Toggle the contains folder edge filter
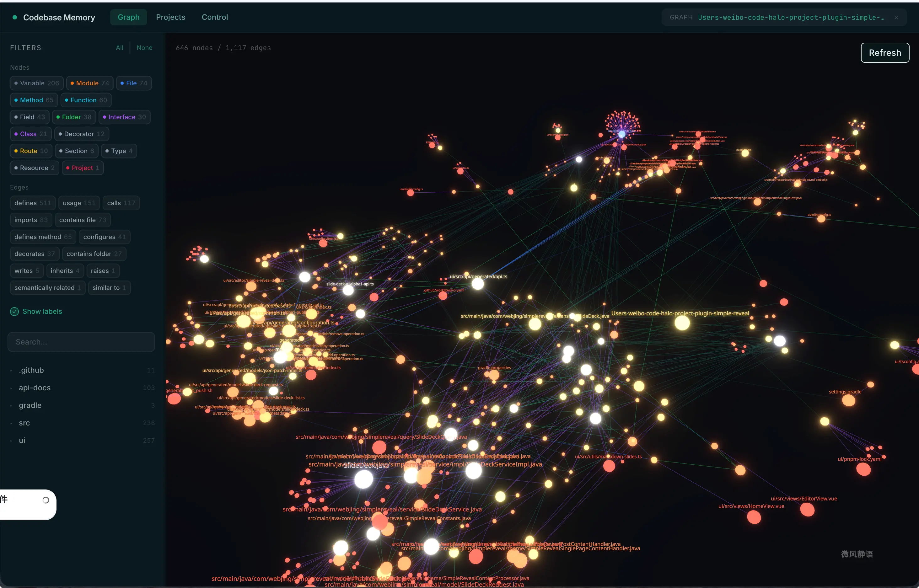The image size is (919, 588). [94, 254]
